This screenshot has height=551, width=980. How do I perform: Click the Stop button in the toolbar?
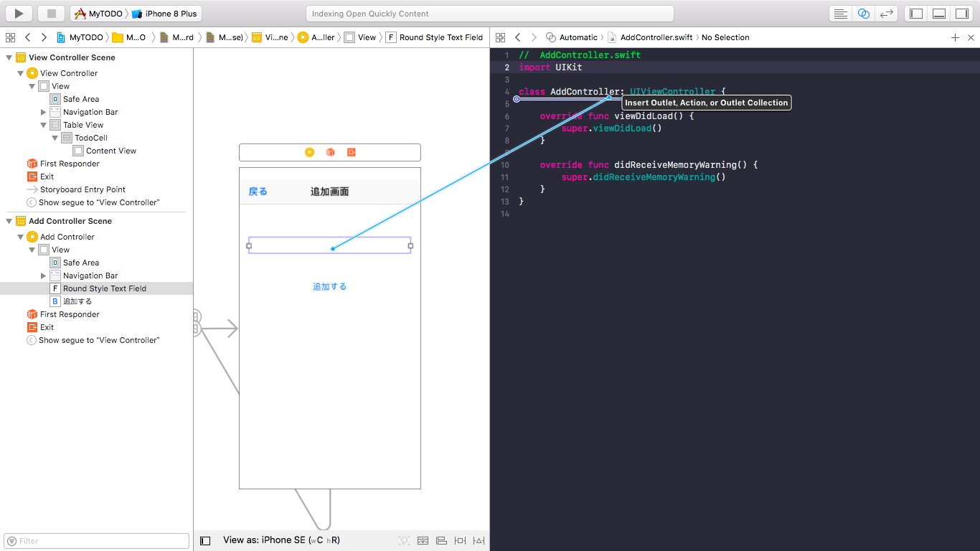click(x=50, y=13)
